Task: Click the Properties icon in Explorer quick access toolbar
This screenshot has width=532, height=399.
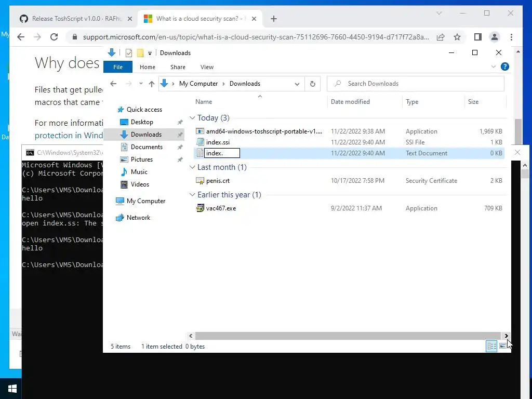Action: pos(129,53)
